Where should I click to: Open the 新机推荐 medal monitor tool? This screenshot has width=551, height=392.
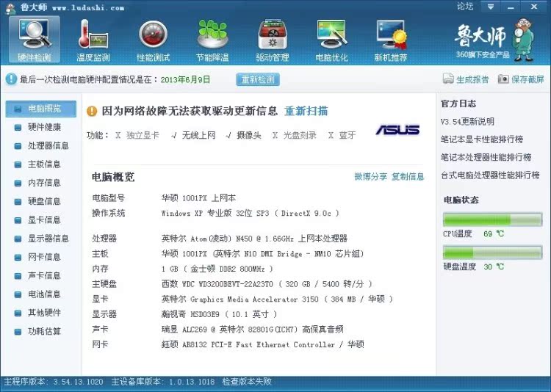(391, 40)
